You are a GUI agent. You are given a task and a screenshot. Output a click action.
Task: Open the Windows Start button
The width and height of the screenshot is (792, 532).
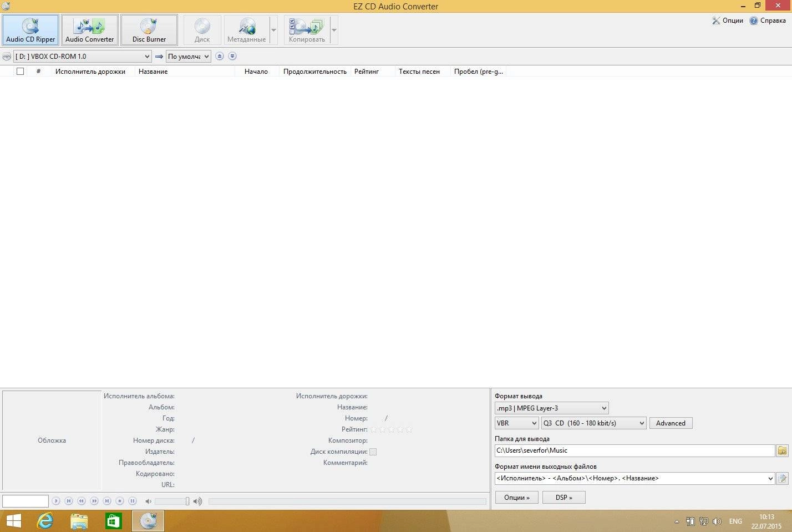[13, 521]
